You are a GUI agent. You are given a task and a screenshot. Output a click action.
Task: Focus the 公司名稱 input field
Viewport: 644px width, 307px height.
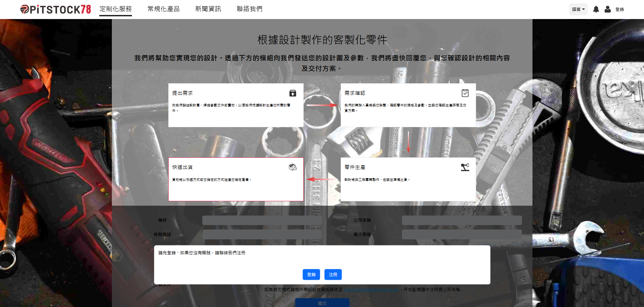pyautogui.click(x=461, y=220)
